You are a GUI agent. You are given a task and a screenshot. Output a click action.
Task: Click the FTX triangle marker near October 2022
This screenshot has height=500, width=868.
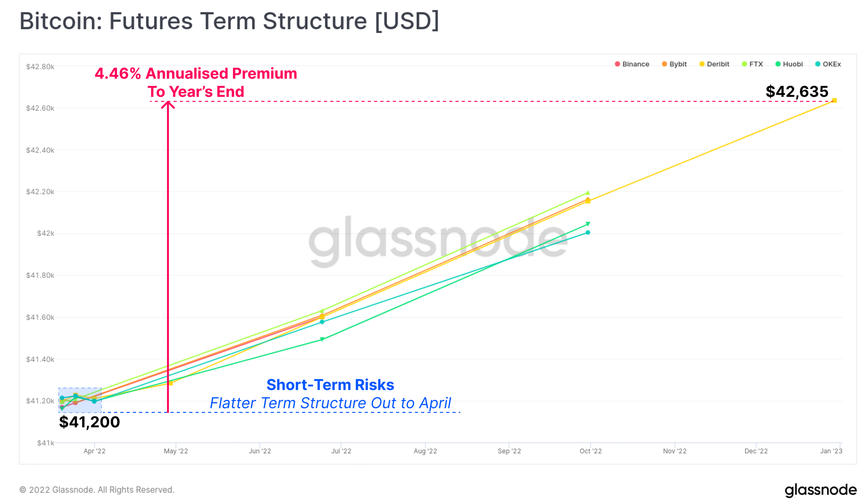pos(588,193)
